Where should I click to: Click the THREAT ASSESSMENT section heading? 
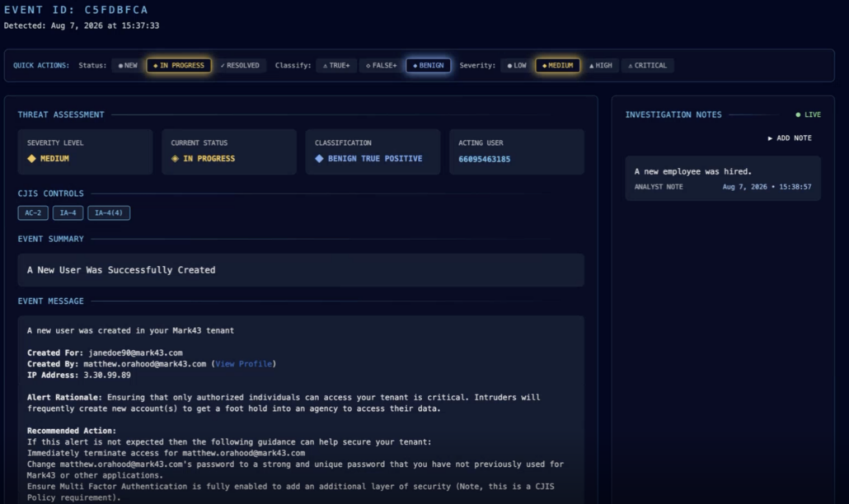[x=61, y=114]
